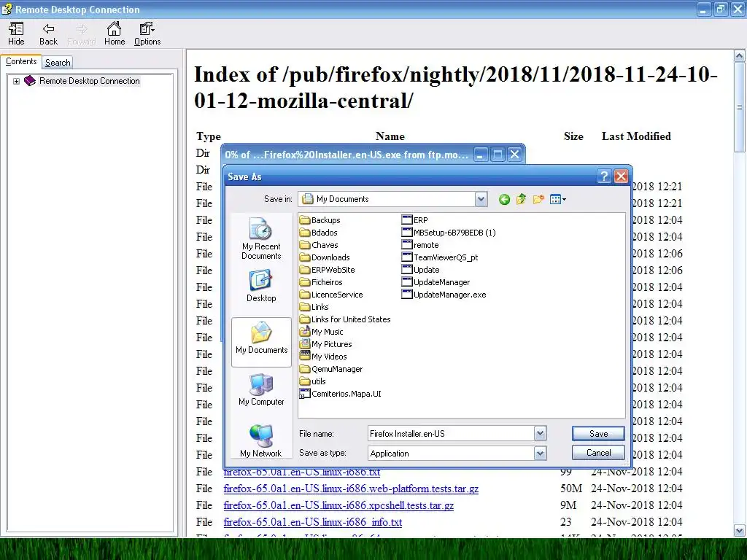Image resolution: width=747 pixels, height=560 pixels.
Task: Open firefox-65.0a1.en-US.linux-i686_info.txt link
Action: pyautogui.click(x=312, y=522)
